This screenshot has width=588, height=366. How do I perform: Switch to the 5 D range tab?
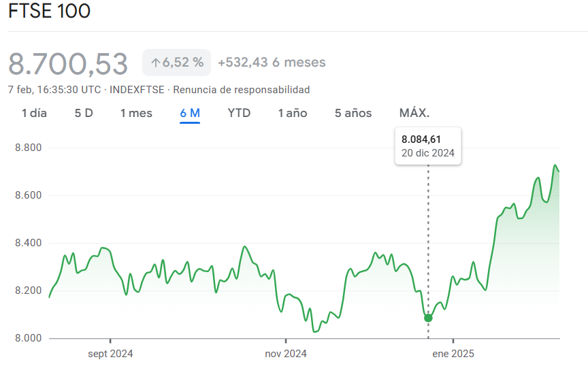[84, 113]
